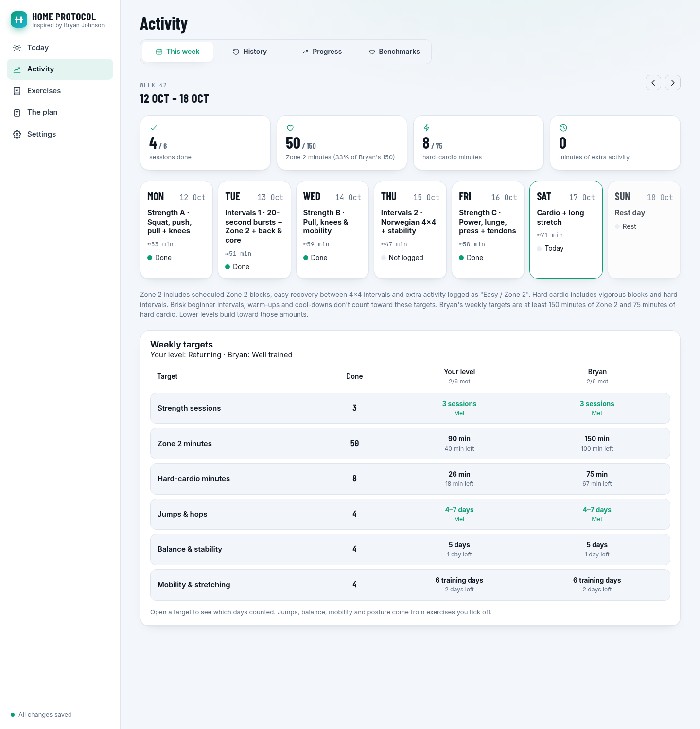Image resolution: width=700 pixels, height=729 pixels.
Task: Click the calendar icon in This week tab
Action: pos(159,52)
